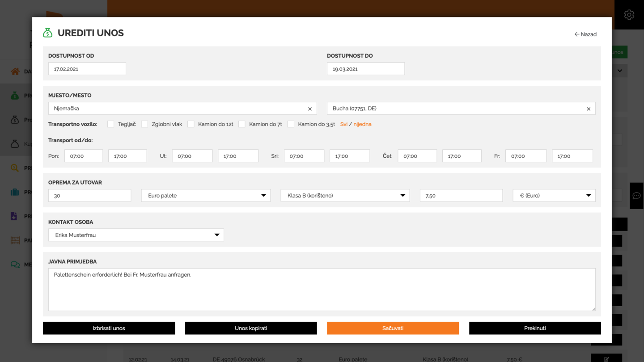The image size is (644, 362).
Task: Expand the Klasa B (korišteno) quality dropdown
Action: pyautogui.click(x=345, y=196)
